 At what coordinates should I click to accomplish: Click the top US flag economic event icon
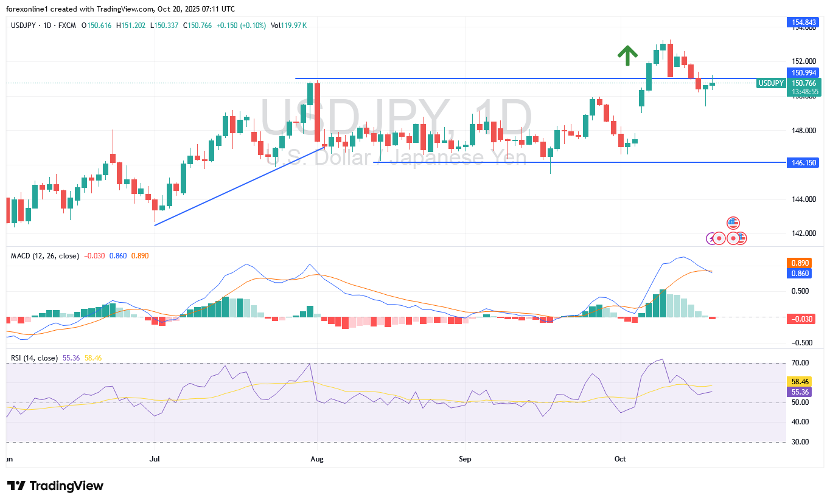click(733, 223)
